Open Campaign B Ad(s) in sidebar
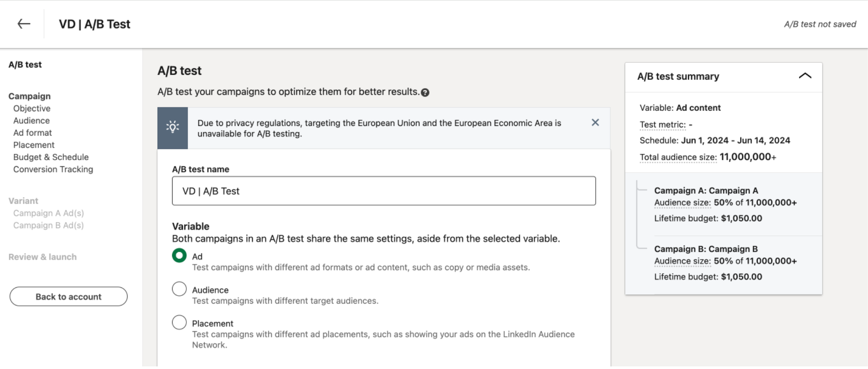Image resolution: width=868 pixels, height=369 pixels. click(49, 225)
